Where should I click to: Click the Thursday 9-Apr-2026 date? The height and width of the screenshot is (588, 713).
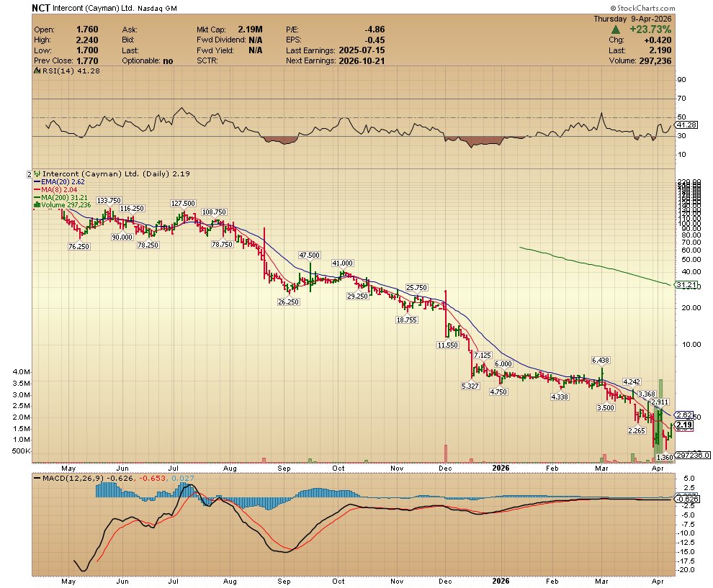[x=632, y=19]
